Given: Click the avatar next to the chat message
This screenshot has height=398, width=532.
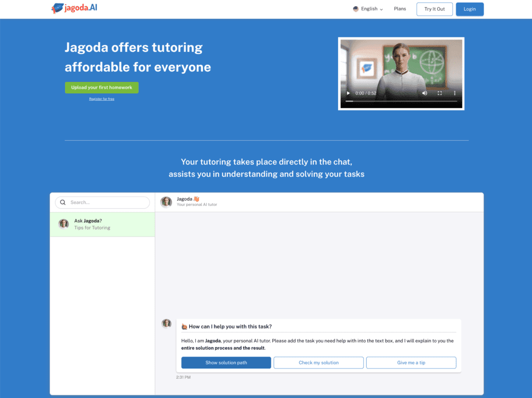Looking at the screenshot, I should (166, 323).
